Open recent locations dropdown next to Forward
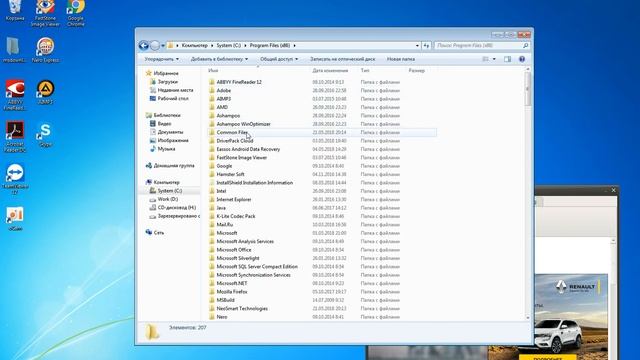Image resolution: width=640 pixels, height=360 pixels. click(x=162, y=46)
